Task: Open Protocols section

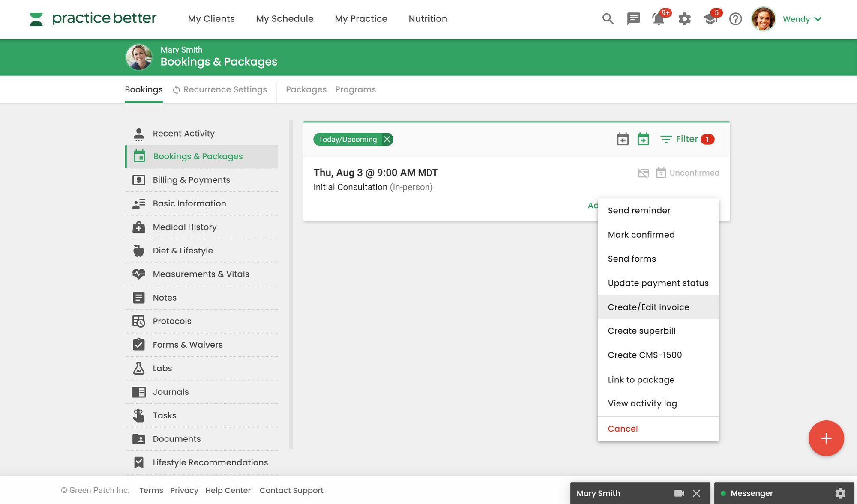Action: coord(201,321)
